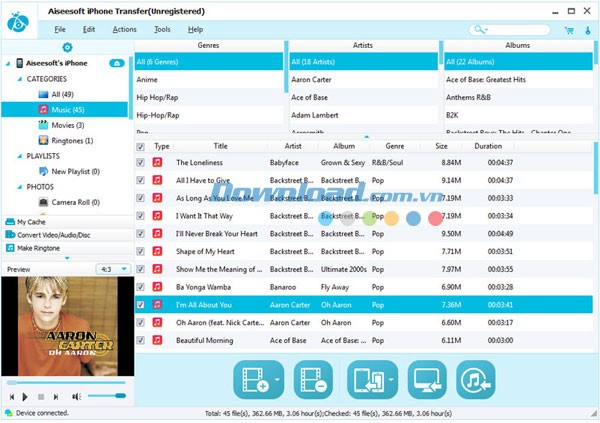
Task: Click the register key icon
Action: tap(588, 30)
